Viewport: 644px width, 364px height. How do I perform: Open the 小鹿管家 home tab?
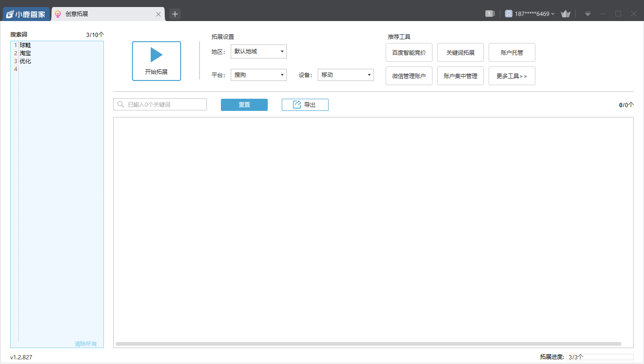[x=26, y=14]
